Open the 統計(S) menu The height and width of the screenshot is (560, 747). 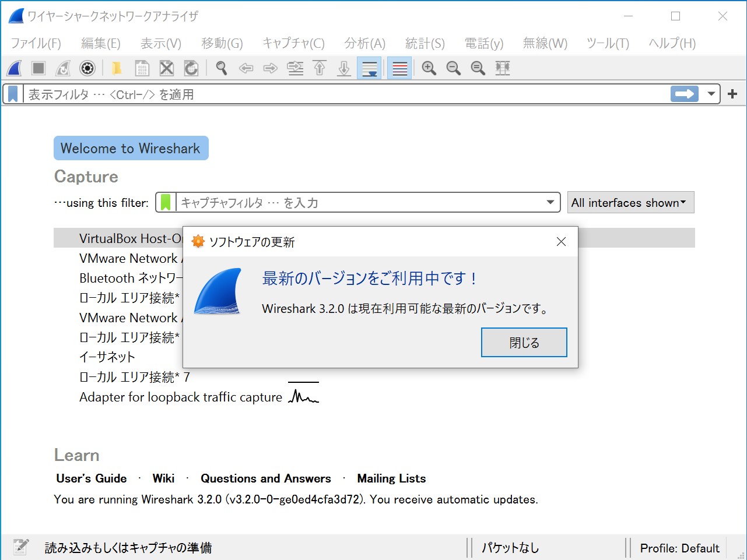click(425, 43)
